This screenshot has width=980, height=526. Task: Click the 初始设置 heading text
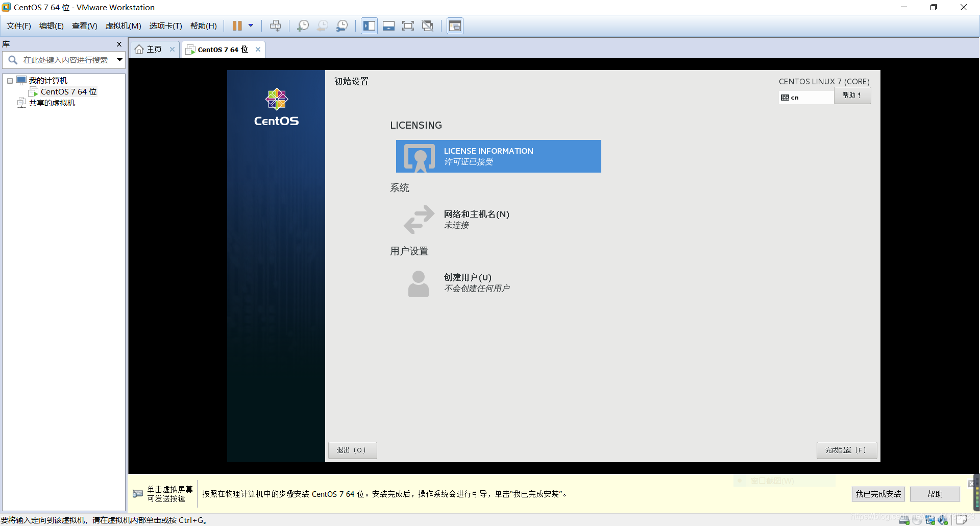tap(351, 81)
